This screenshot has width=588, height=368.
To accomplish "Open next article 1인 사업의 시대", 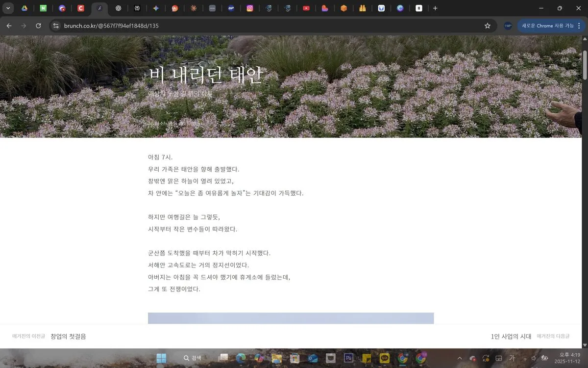I will (511, 336).
